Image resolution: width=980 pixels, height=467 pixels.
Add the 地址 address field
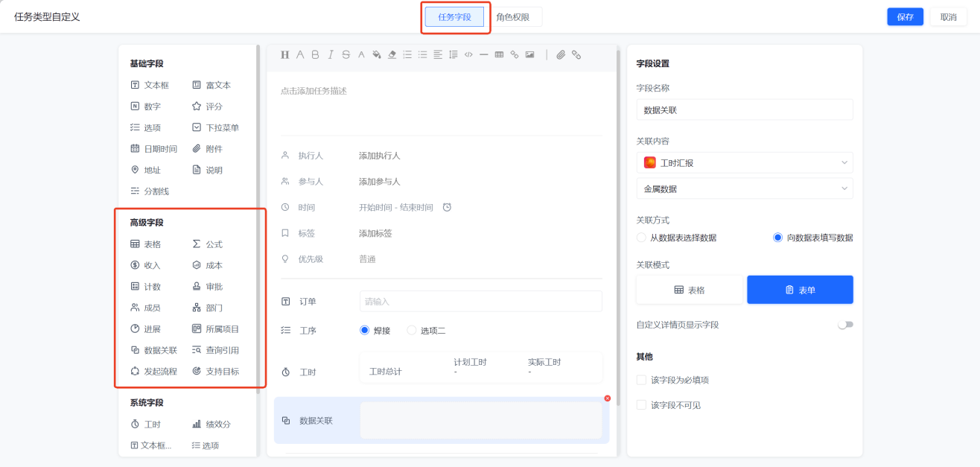coord(145,171)
